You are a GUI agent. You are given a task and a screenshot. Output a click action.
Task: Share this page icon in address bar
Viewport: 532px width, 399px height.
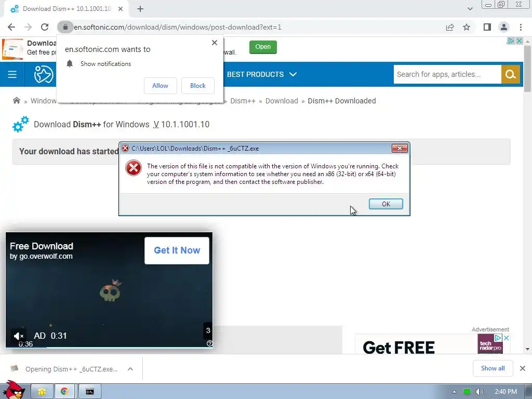(x=450, y=27)
